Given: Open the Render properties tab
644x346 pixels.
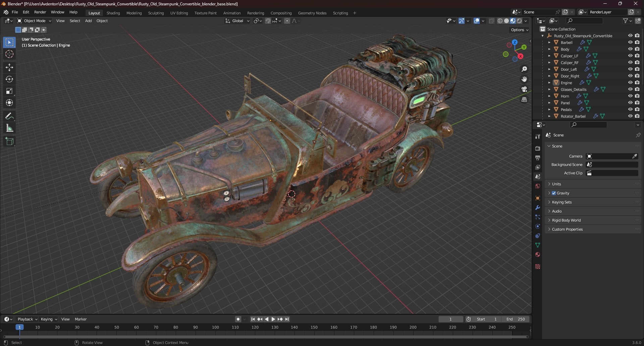Looking at the screenshot, I should pos(538,148).
